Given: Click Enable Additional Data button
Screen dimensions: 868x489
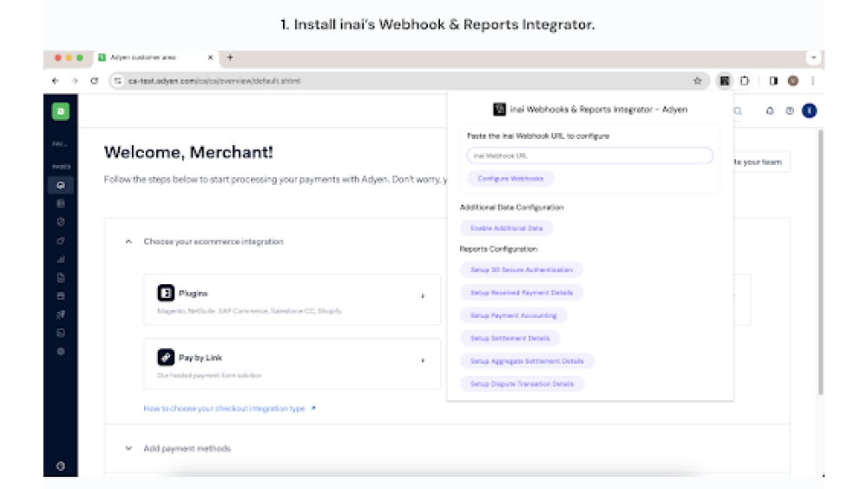Looking at the screenshot, I should pos(507,228).
